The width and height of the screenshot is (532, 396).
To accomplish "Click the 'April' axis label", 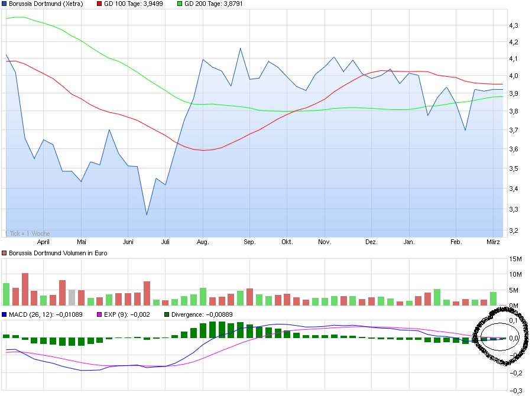I will pyautogui.click(x=43, y=242).
